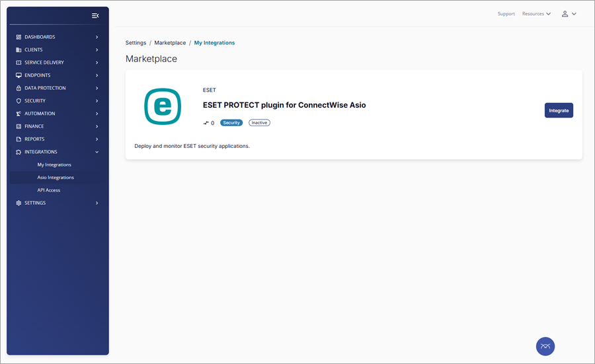
Task: Click the Clients building icon
Action: [19, 50]
